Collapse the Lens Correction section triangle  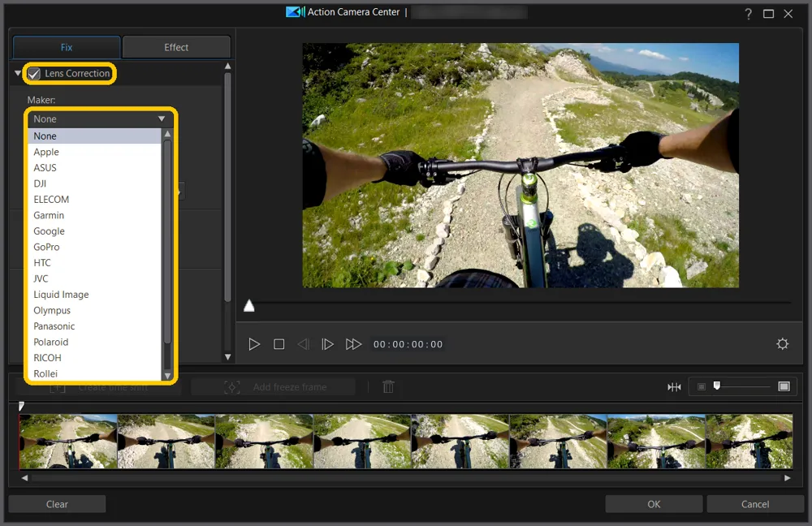(x=18, y=74)
